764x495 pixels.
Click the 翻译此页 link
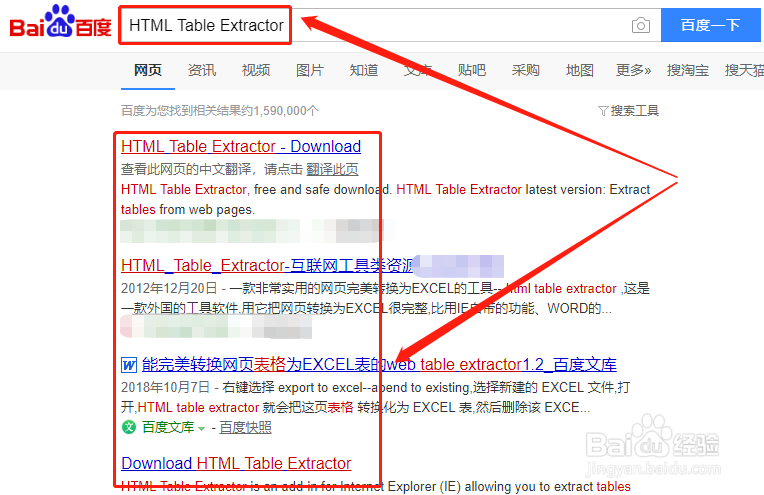coord(332,170)
